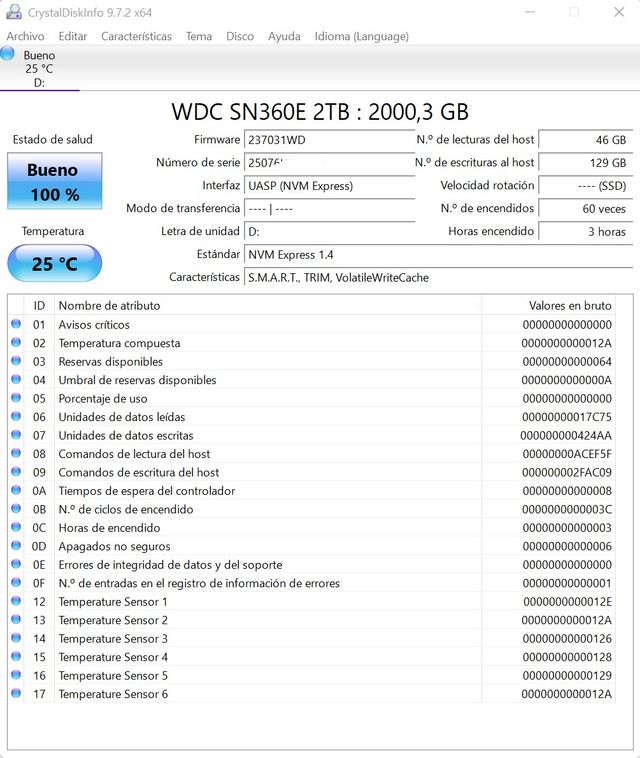This screenshot has height=758, width=640.
Task: Click the 25 °C temperature button
Action: 55,263
